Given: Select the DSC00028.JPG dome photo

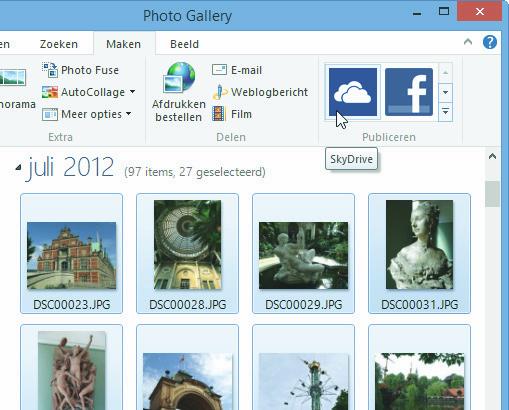Looking at the screenshot, I should coord(187,254).
